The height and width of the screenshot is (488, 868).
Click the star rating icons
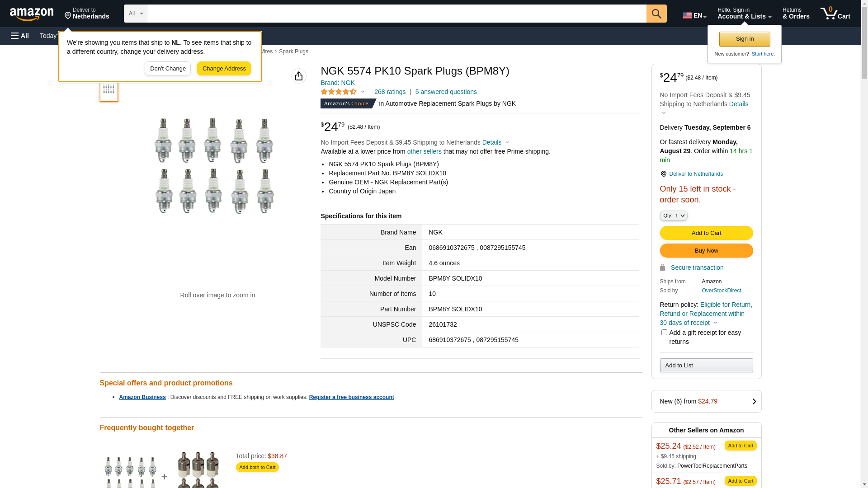coord(339,92)
